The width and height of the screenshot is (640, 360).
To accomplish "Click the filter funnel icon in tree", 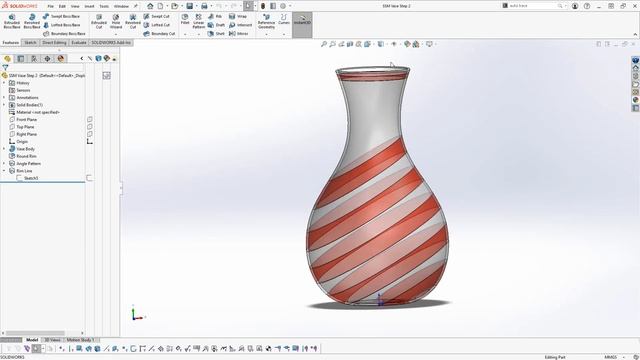I will [x=5, y=68].
